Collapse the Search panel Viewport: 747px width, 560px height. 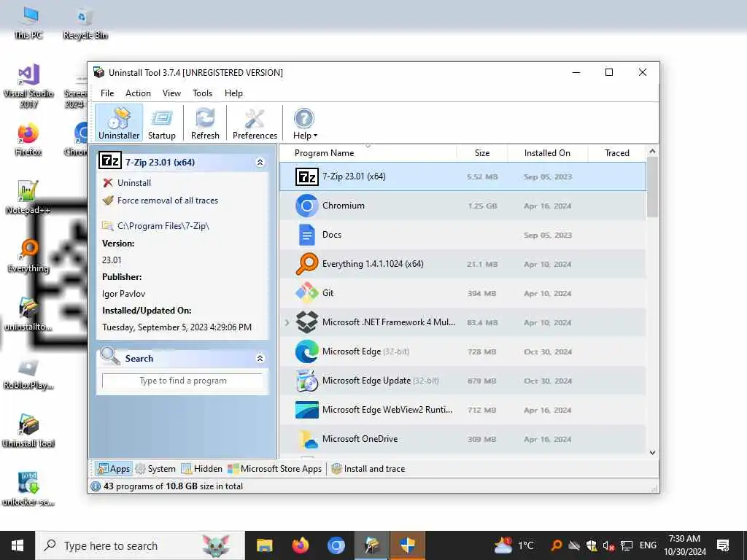point(260,358)
